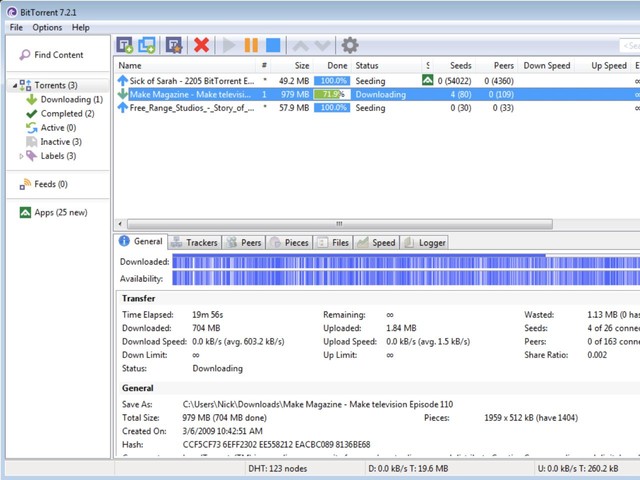
Task: Sort by Seeds column header
Action: (455, 65)
